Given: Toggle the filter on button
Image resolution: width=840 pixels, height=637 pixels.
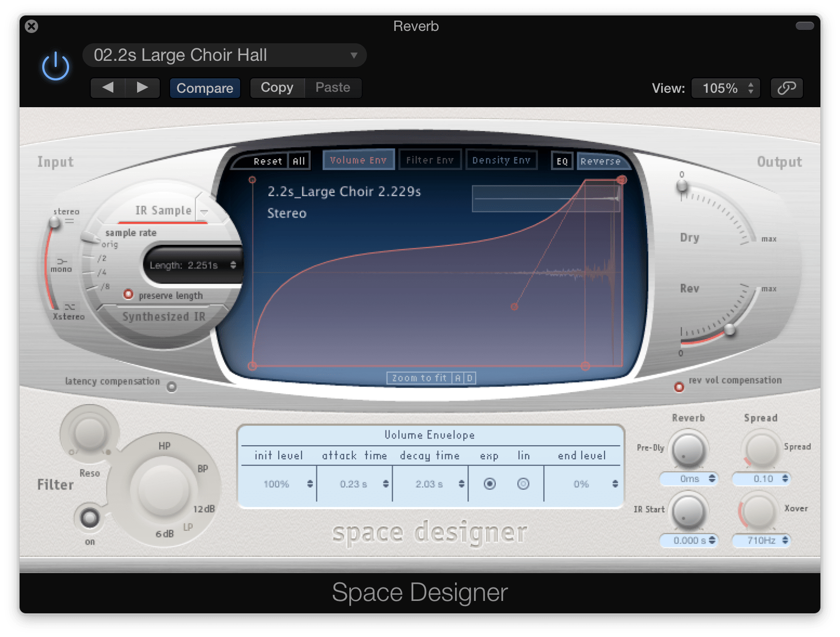Looking at the screenshot, I should (90, 517).
